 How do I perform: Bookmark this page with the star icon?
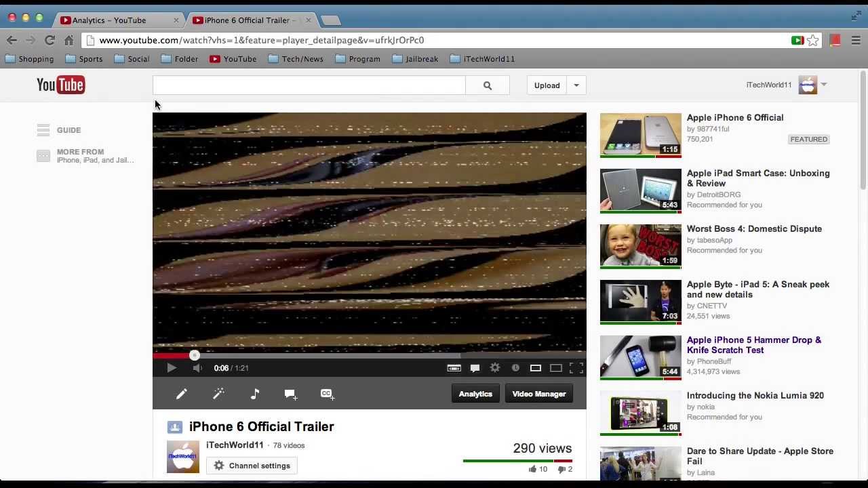coord(812,40)
